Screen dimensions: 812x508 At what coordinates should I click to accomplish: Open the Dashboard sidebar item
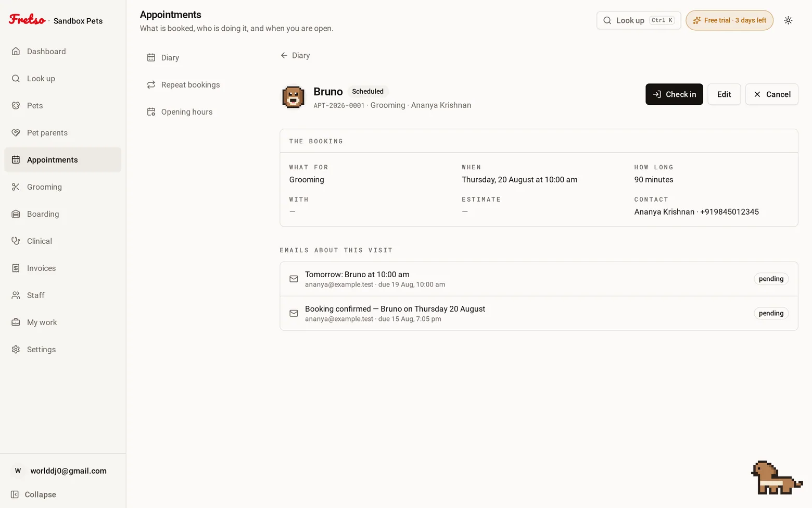tap(62, 52)
